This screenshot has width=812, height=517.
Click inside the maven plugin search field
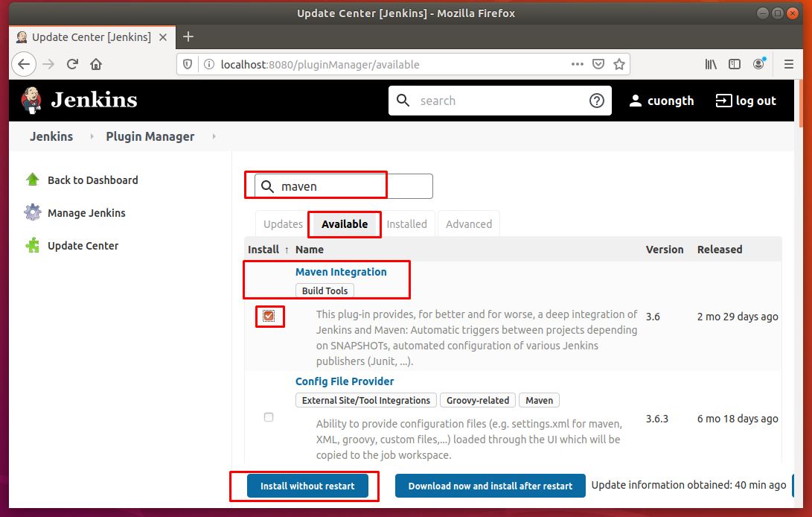pyautogui.click(x=320, y=185)
